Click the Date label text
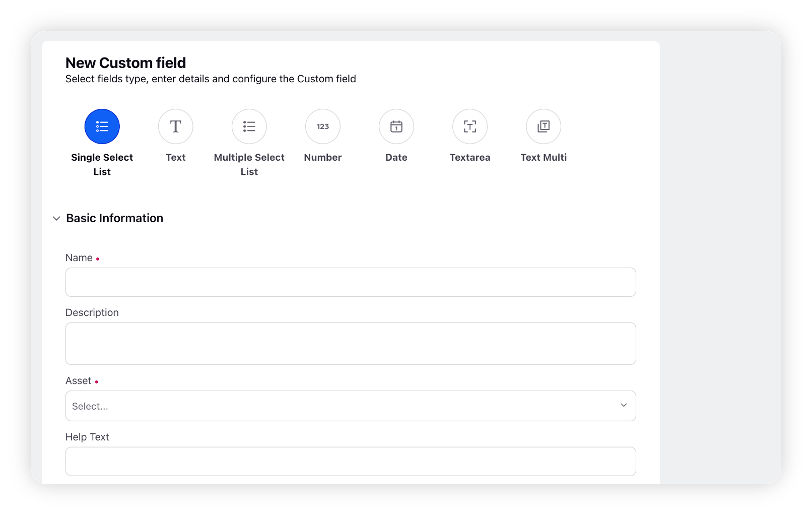The height and width of the screenshot is (515, 812). pos(396,157)
